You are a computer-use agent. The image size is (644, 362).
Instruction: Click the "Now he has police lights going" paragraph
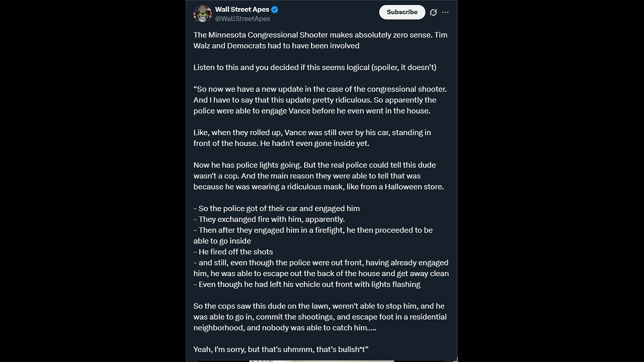(318, 176)
